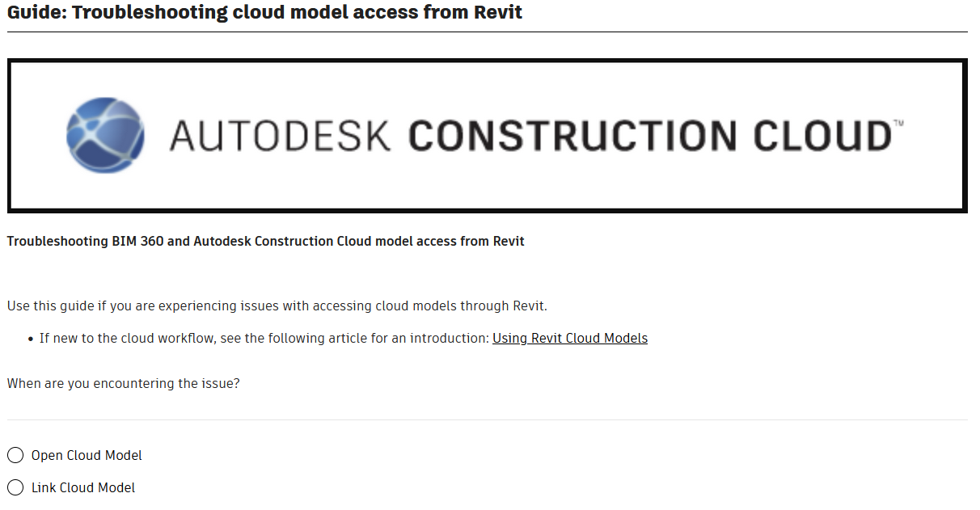This screenshot has height=510, width=980.
Task: Click the bullet point beside the introduction sentence
Action: 27,338
